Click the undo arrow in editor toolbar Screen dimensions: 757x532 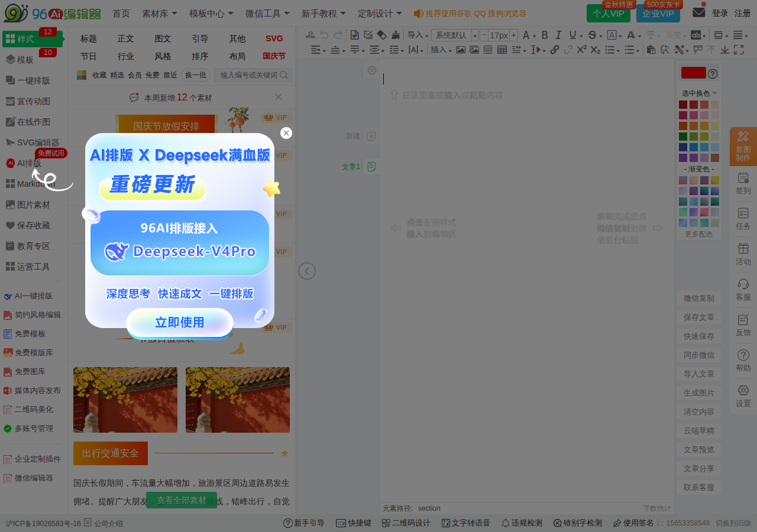point(324,35)
